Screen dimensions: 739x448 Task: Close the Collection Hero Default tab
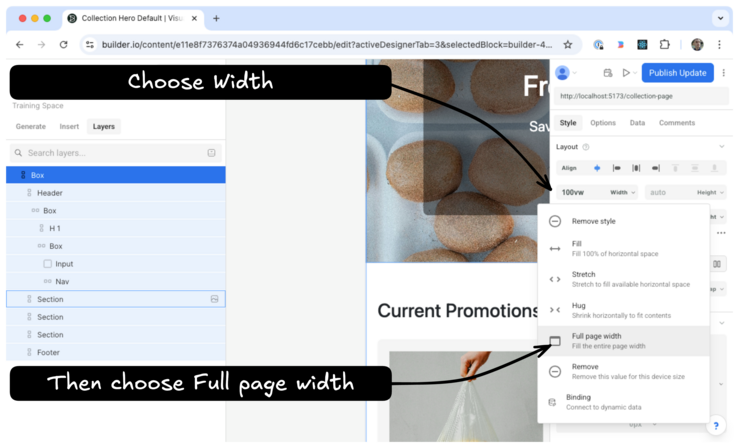[194, 18]
